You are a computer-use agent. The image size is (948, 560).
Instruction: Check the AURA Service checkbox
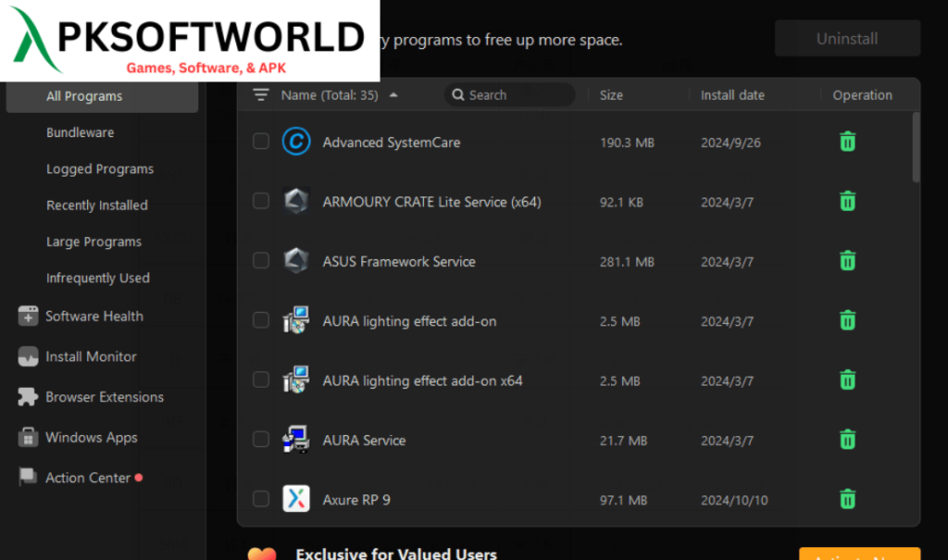pos(260,439)
